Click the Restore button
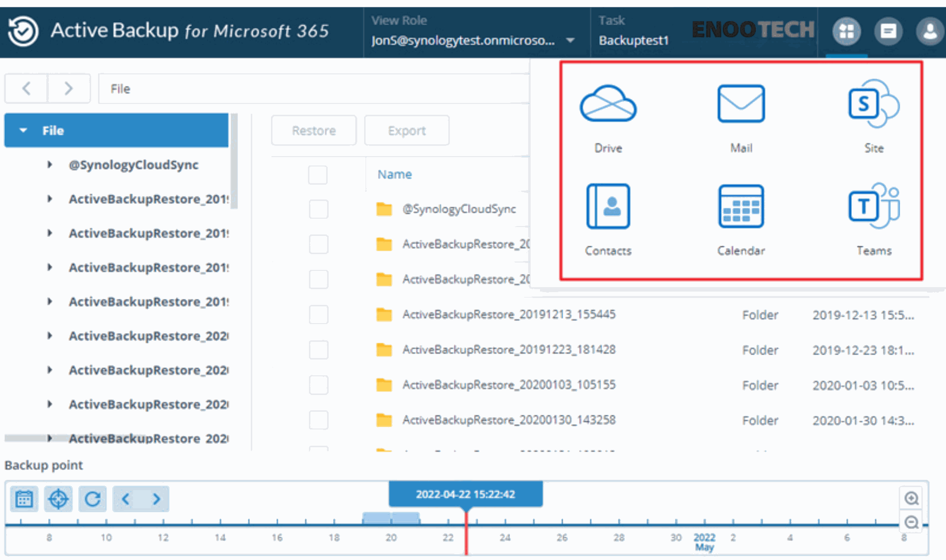The height and width of the screenshot is (560, 946). point(313,131)
